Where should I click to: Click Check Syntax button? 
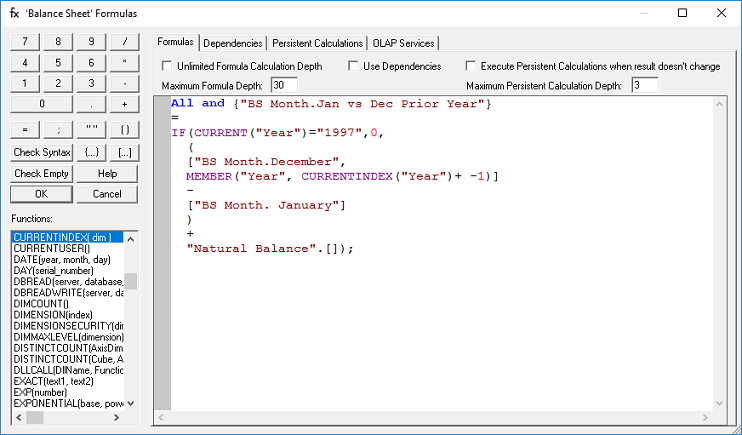pyautogui.click(x=42, y=152)
